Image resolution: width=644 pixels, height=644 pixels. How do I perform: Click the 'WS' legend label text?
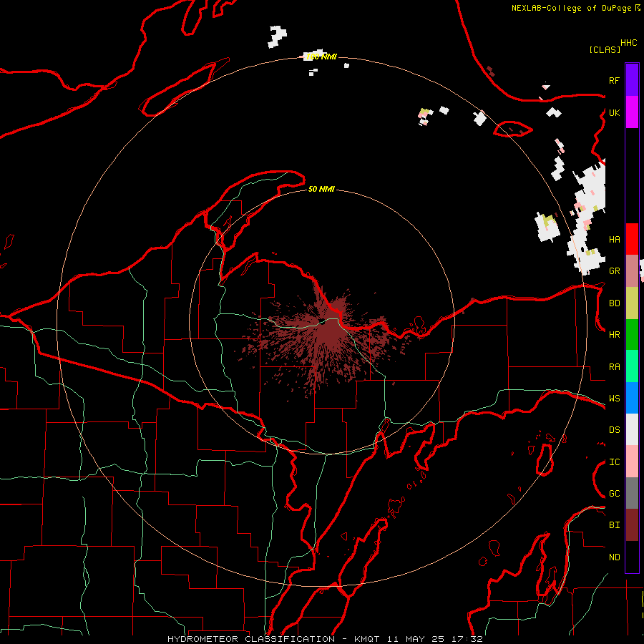click(614, 398)
